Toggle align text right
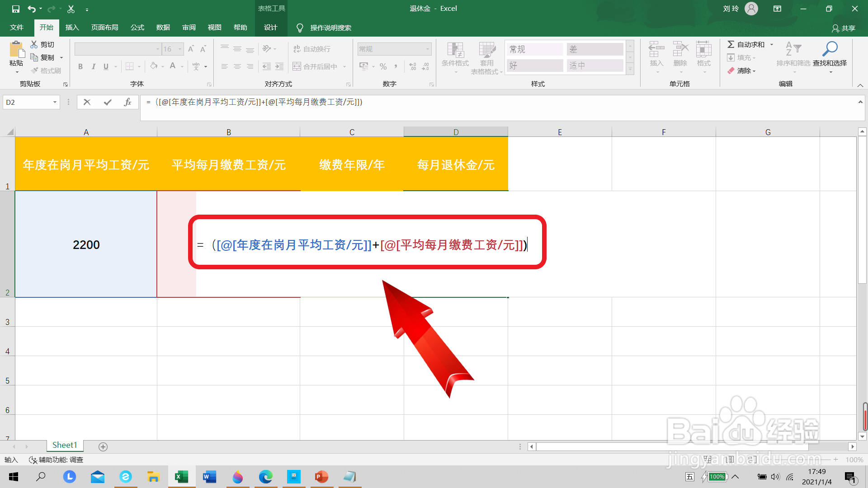The width and height of the screenshot is (868, 488). [250, 66]
